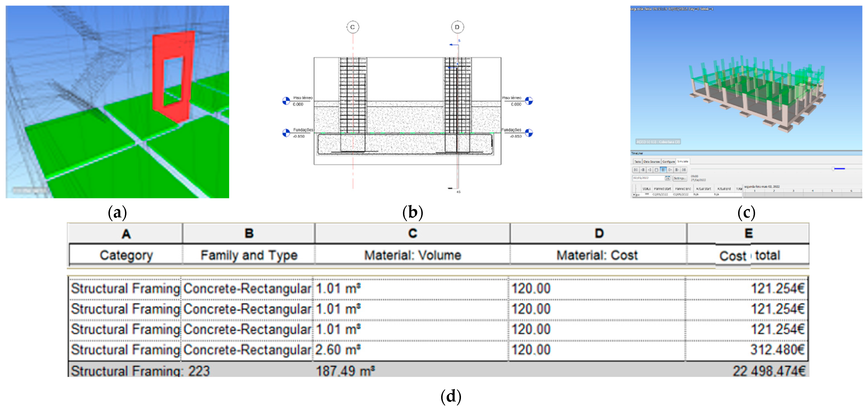
Task: Open the Data Sources tab
Action: coord(652,162)
